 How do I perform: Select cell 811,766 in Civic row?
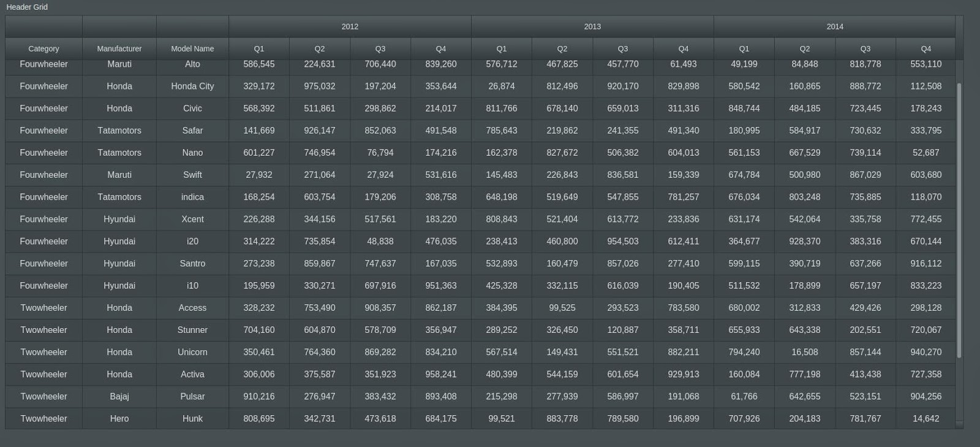[x=502, y=109]
